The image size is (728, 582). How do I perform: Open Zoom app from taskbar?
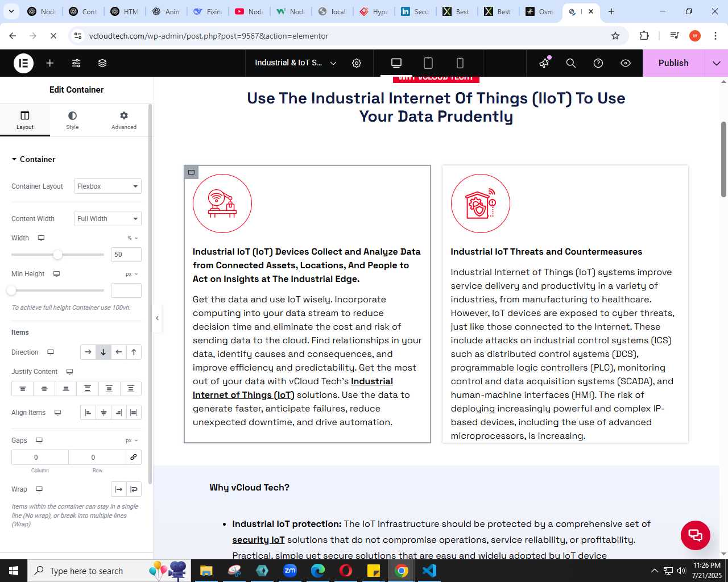tap(290, 571)
